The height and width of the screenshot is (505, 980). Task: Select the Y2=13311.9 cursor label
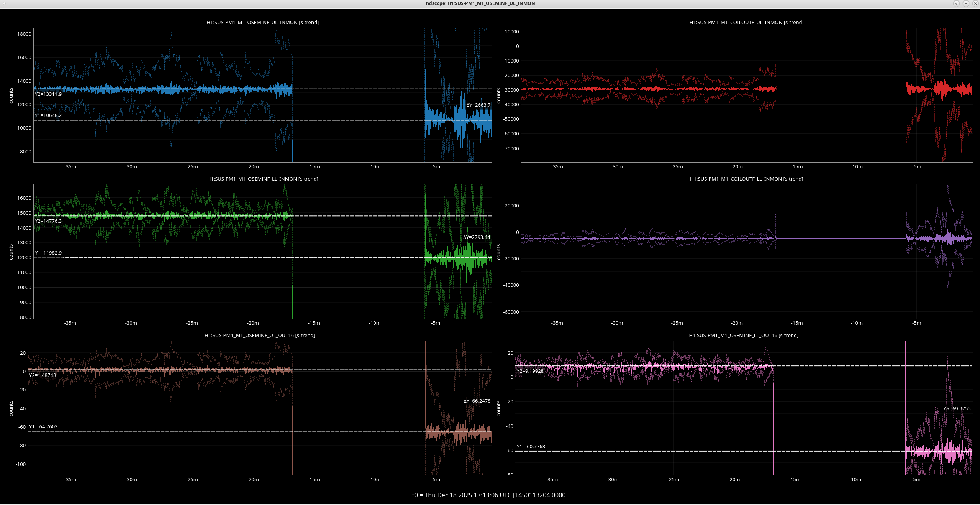[48, 94]
